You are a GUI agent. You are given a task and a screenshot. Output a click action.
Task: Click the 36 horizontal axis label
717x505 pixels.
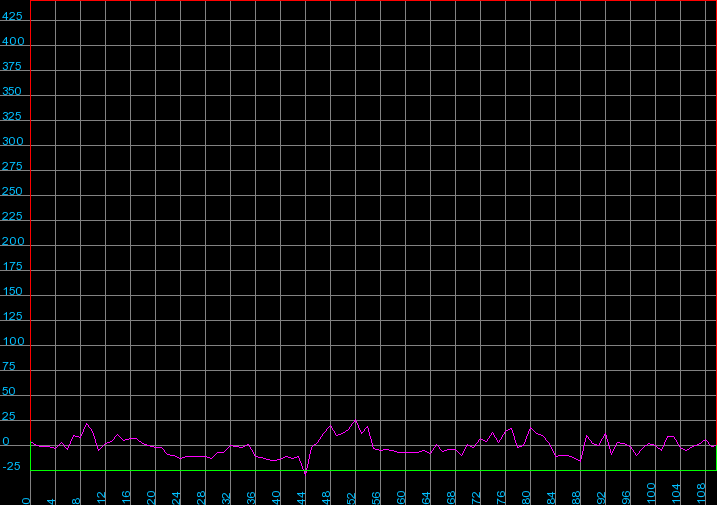[251, 498]
